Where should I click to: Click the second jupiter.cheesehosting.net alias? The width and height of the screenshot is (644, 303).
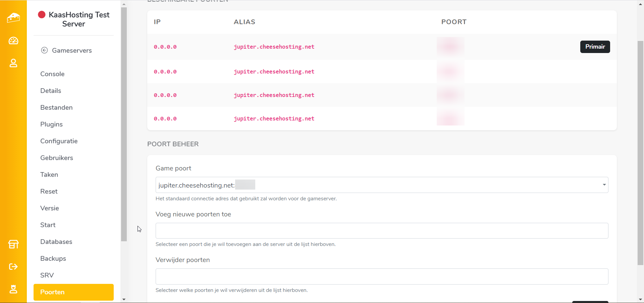[274, 72]
